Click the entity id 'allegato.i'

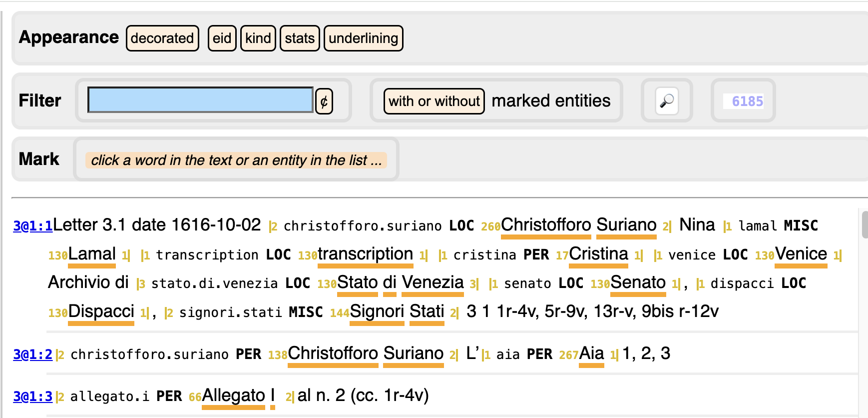[110, 397]
